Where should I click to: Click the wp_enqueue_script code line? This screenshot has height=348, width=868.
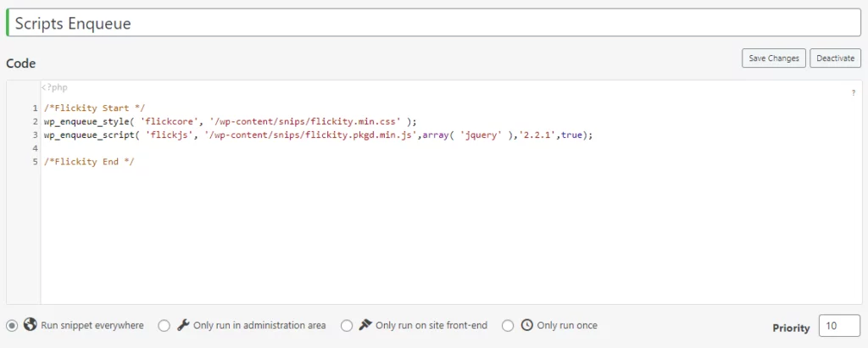319,135
